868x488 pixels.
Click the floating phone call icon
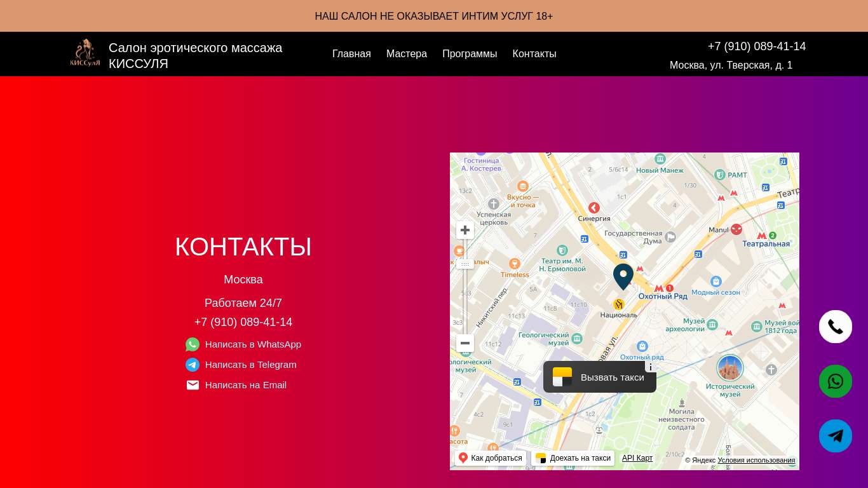[835, 327]
